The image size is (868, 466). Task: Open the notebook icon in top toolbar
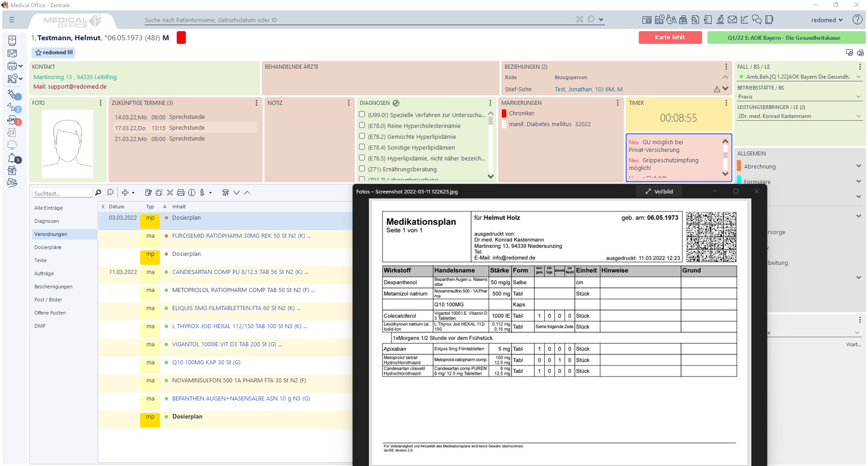tap(769, 20)
